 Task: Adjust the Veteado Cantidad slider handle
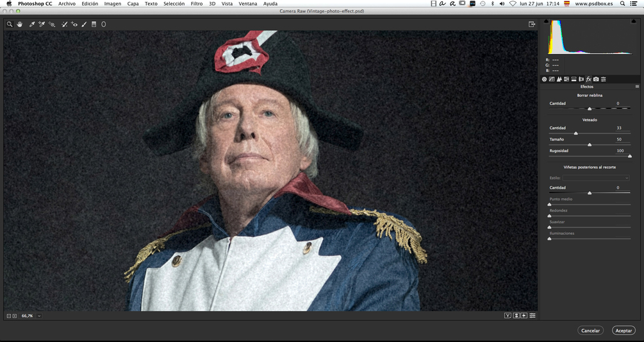tap(576, 133)
